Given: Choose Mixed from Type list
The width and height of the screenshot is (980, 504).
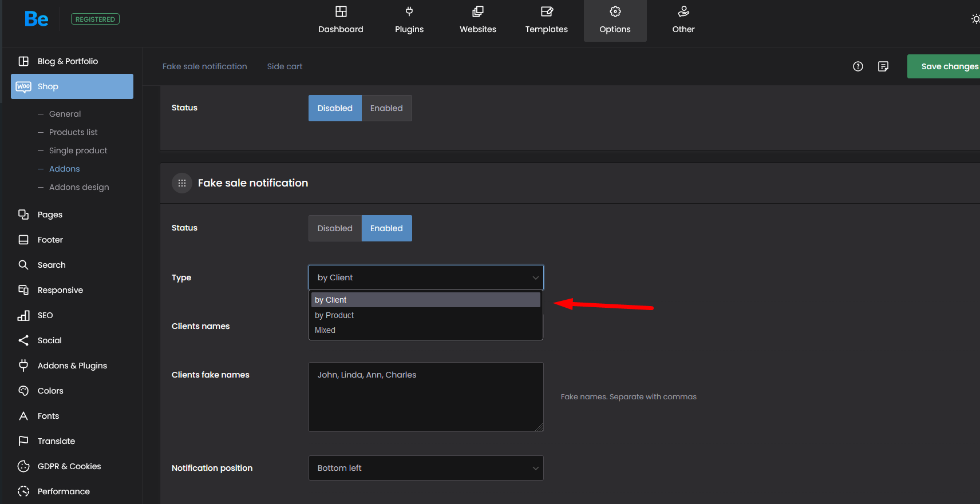Looking at the screenshot, I should coord(426,330).
